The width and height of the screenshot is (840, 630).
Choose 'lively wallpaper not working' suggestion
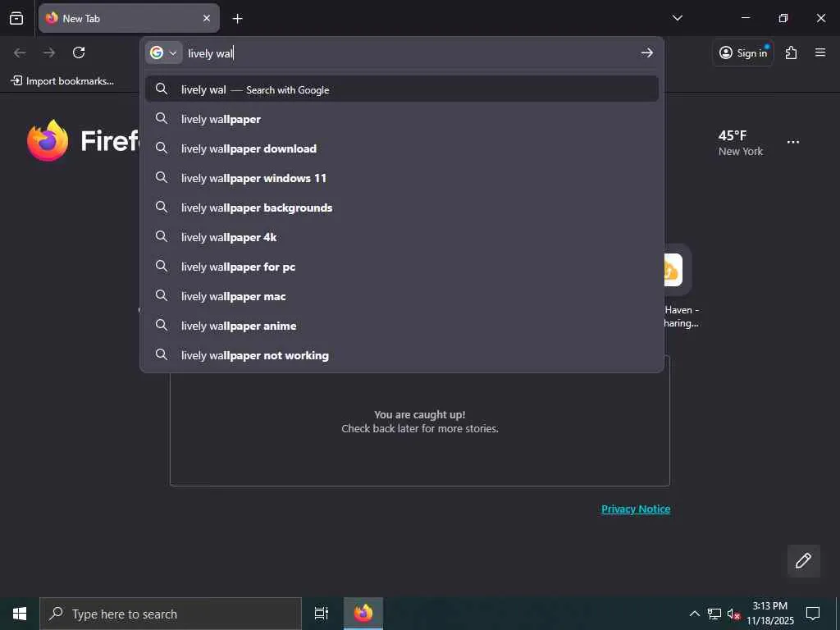[402, 354]
